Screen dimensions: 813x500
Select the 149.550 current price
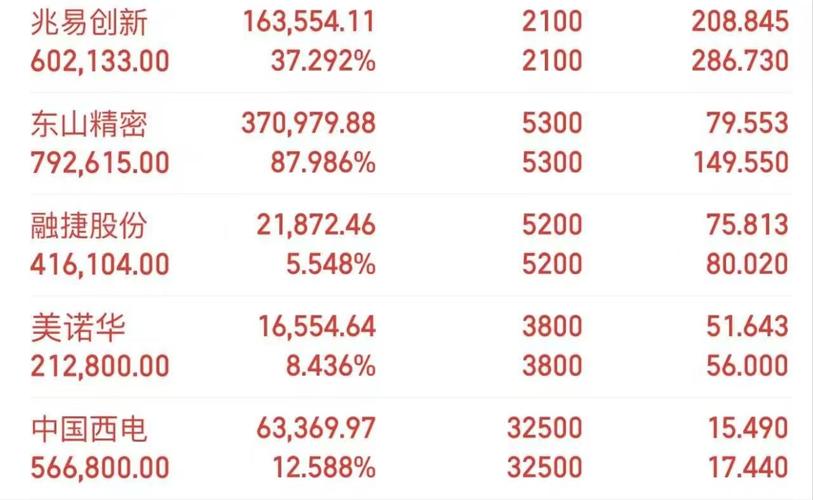tap(741, 162)
